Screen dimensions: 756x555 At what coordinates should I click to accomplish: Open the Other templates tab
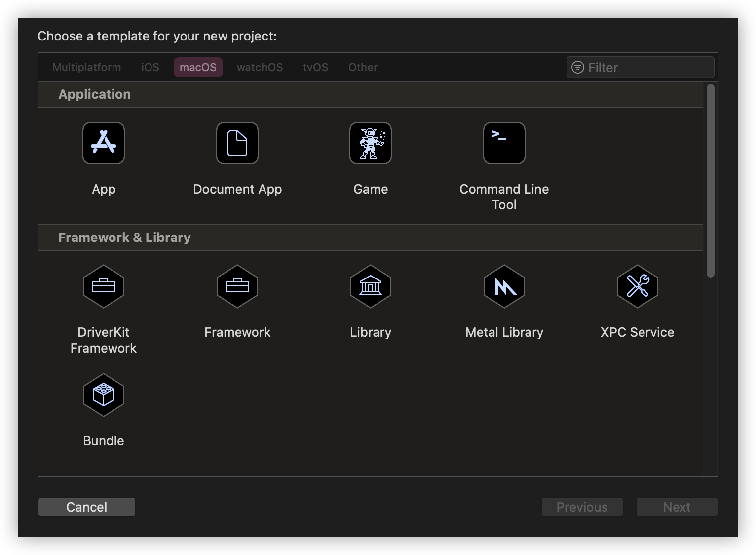pos(363,67)
